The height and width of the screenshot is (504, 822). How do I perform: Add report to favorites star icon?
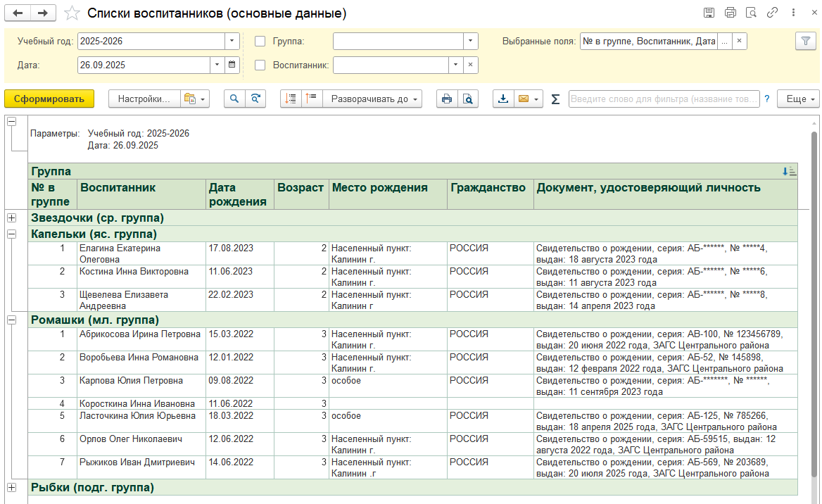pos(72,13)
